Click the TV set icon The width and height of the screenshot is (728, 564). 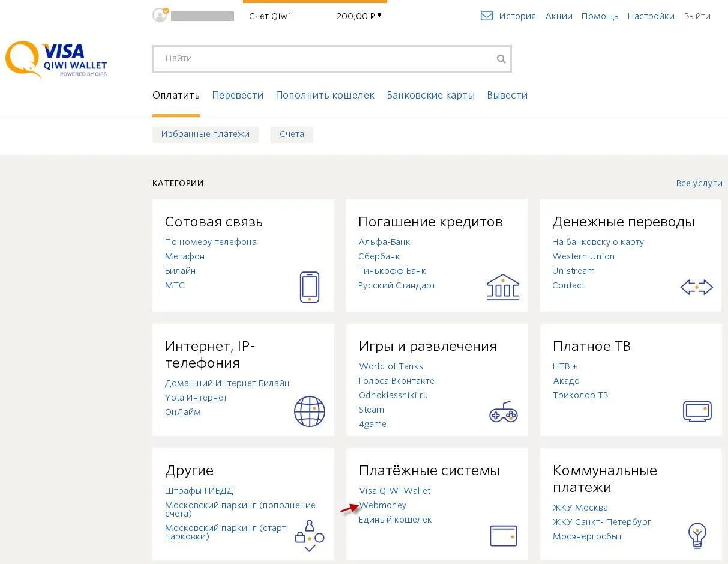point(697,411)
